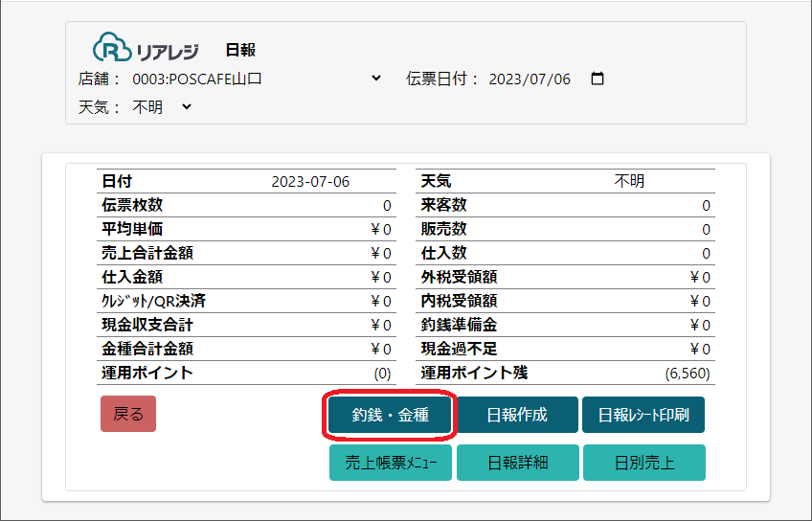Click the 運用ポイント row label
Screen dimensions: 812x522
coord(147,373)
